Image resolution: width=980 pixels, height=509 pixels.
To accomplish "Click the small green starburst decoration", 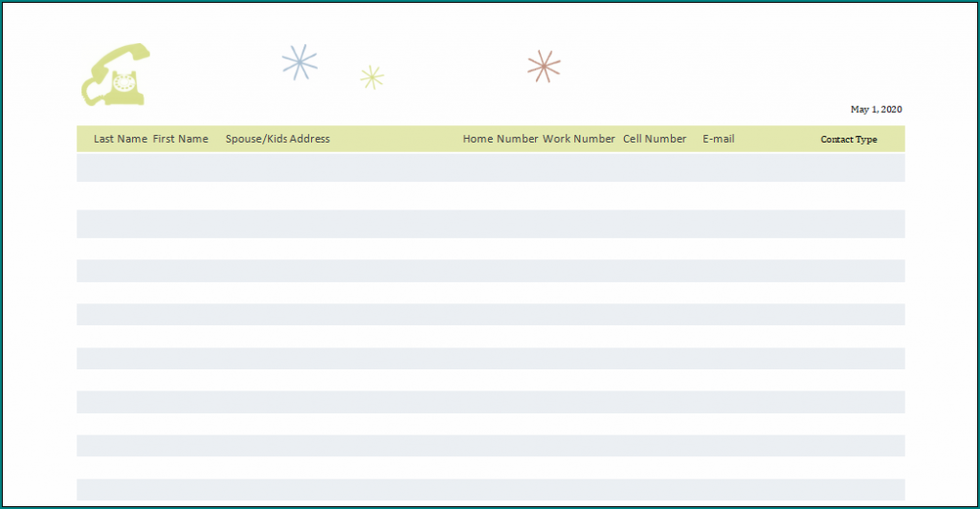I will [372, 77].
